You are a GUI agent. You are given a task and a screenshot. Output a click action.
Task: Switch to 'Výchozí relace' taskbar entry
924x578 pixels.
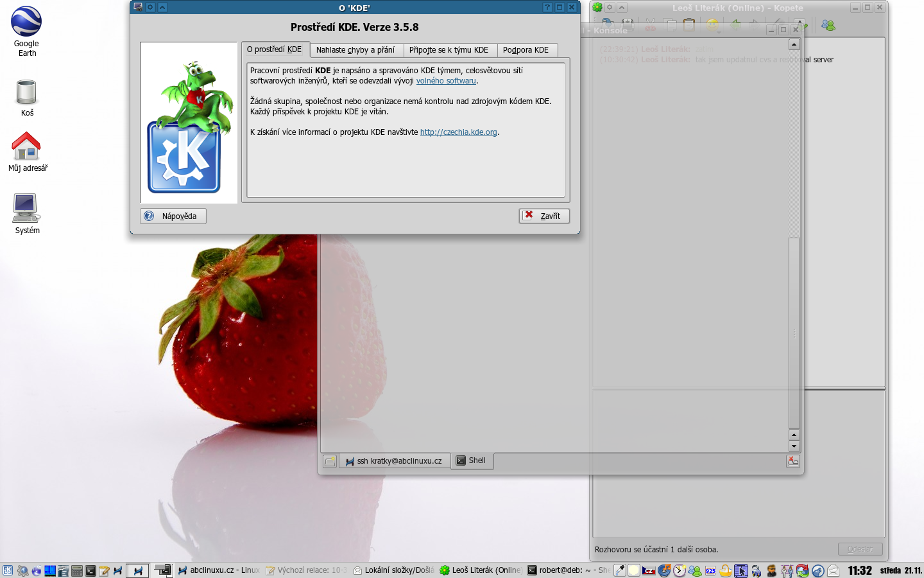coord(307,570)
